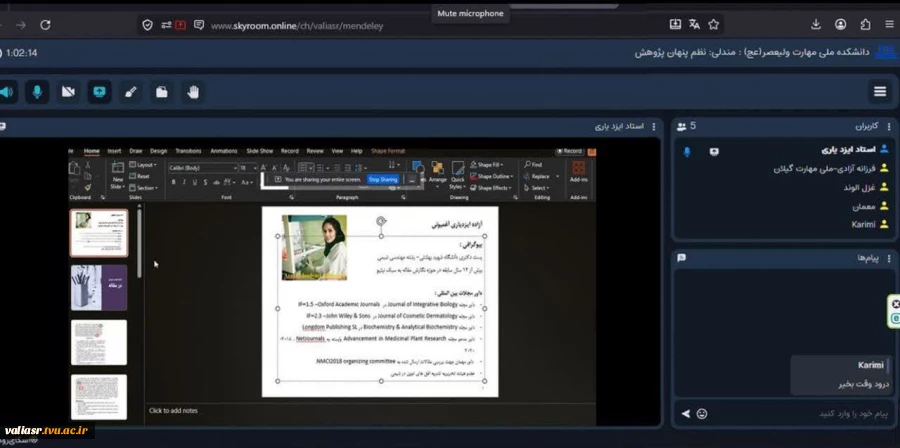Open the whiteboard brush tool

131,92
